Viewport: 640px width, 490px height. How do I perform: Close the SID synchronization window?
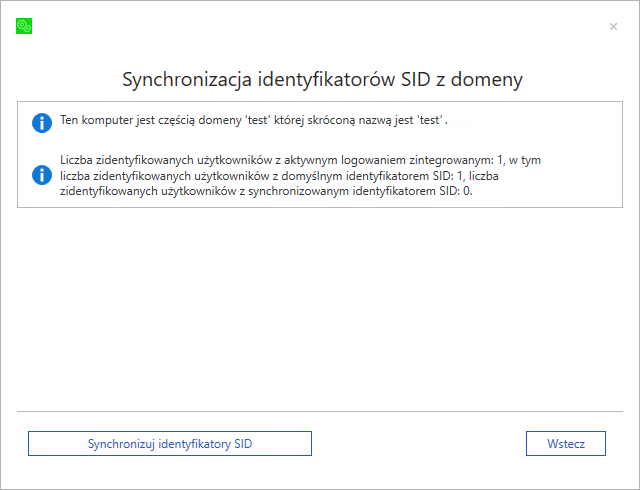[x=613, y=26]
